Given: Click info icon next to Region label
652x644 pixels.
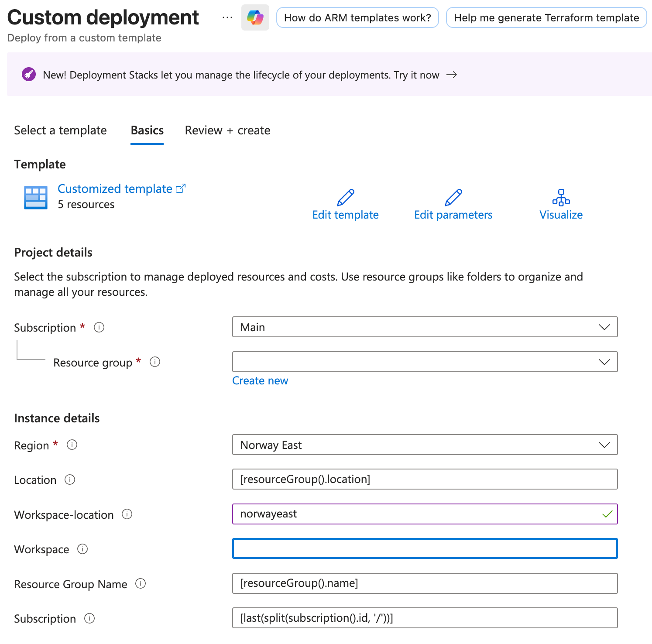Looking at the screenshot, I should click(72, 445).
